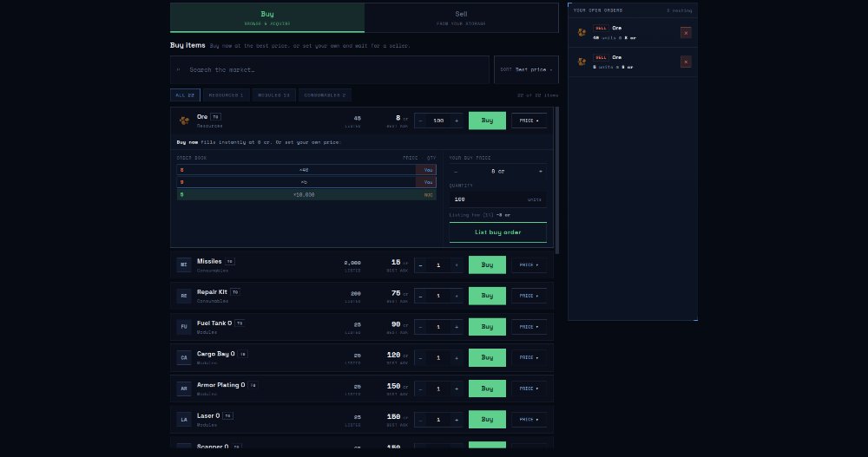Click the Laser LA item icon

click(x=184, y=420)
